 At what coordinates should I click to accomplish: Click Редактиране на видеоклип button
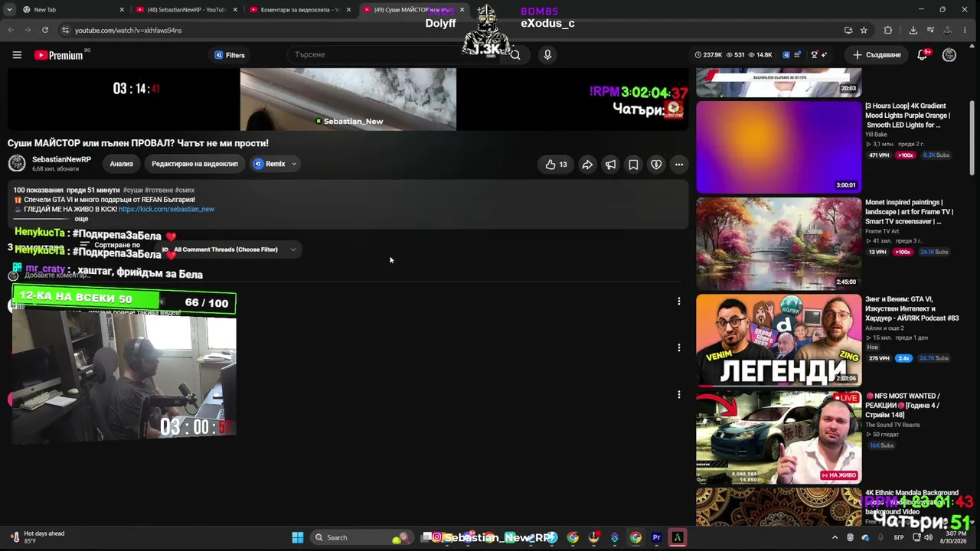(x=194, y=164)
